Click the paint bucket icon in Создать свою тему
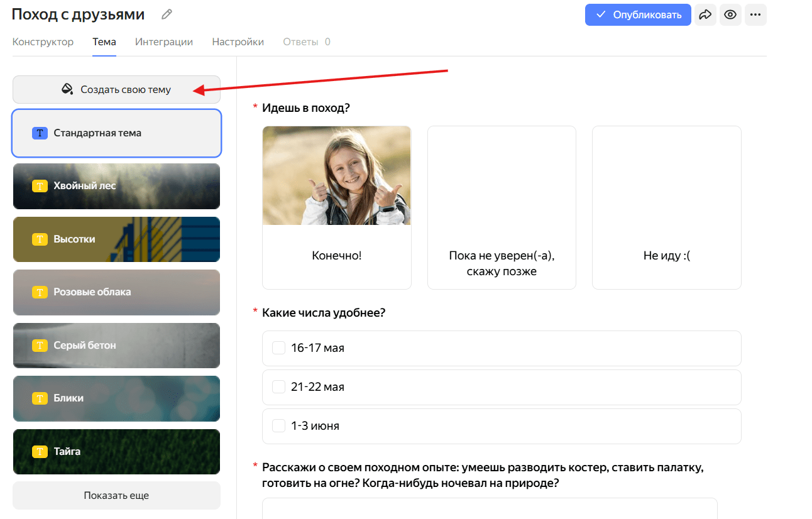 tap(67, 89)
